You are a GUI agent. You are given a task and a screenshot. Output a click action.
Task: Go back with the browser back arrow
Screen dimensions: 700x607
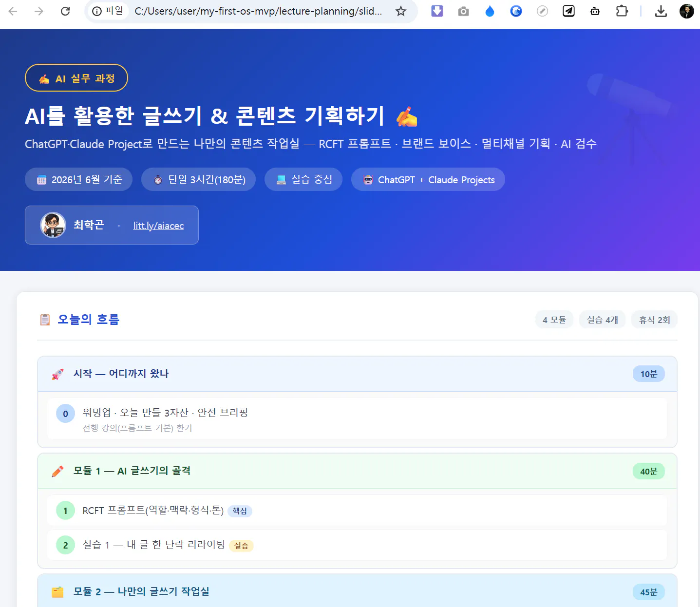point(13,11)
